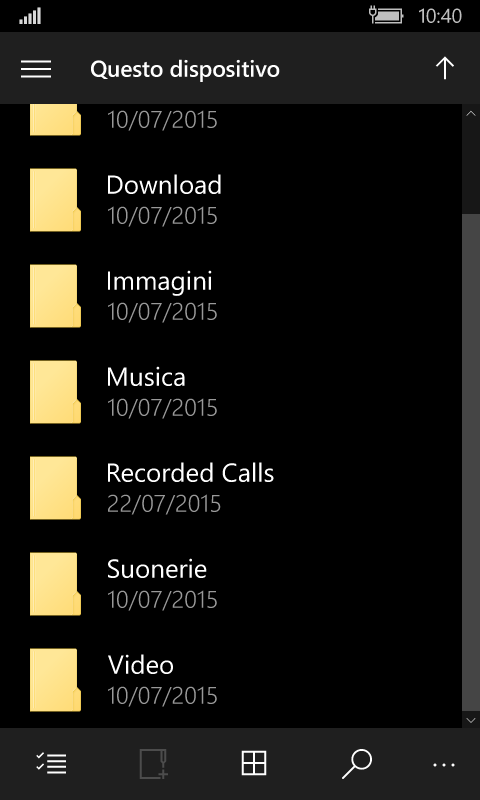Tap the partially visible top folder
480x800 pixels.
(231, 120)
